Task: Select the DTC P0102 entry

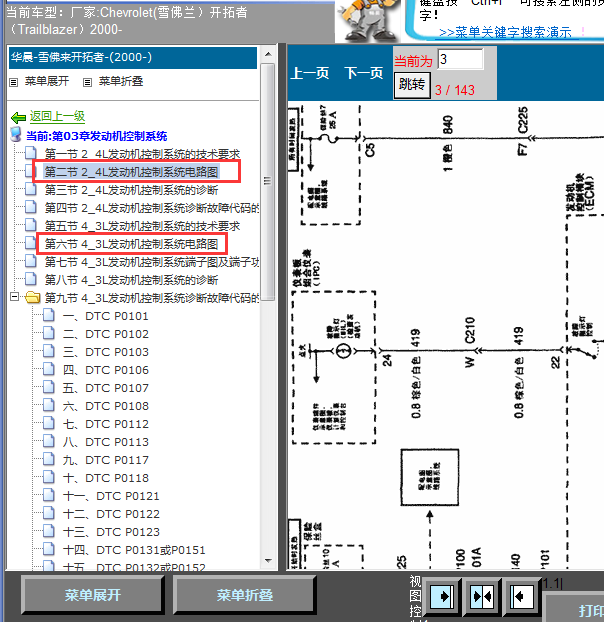Action: click(105, 334)
